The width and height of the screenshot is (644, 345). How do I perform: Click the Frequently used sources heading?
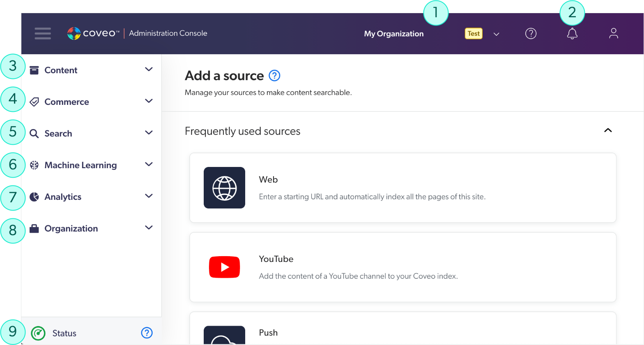tap(243, 131)
